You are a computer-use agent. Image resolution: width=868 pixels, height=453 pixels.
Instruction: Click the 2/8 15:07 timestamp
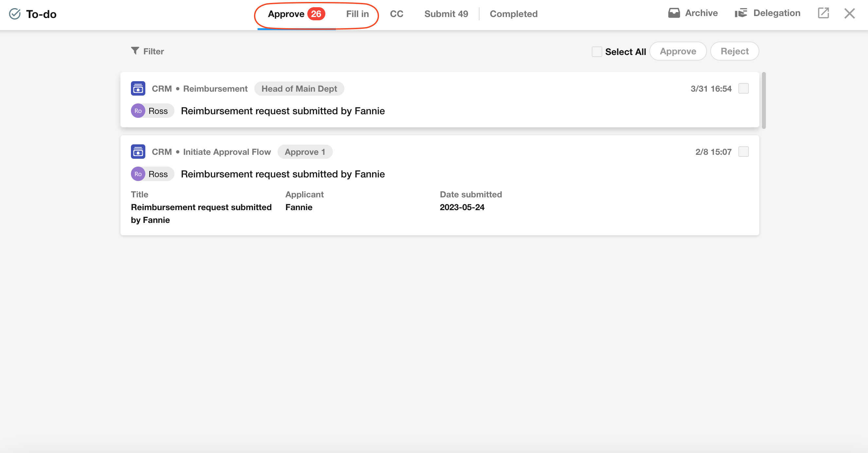pos(713,152)
